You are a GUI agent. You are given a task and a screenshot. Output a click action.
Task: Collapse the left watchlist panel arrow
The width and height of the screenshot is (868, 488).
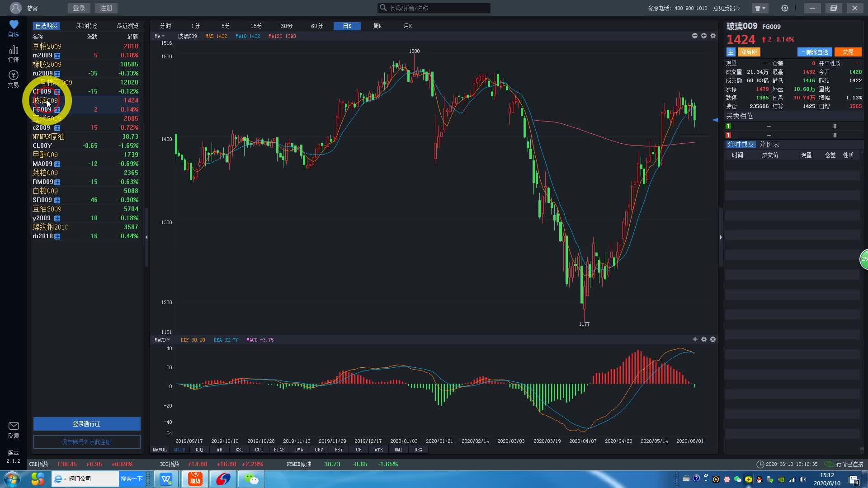click(146, 237)
